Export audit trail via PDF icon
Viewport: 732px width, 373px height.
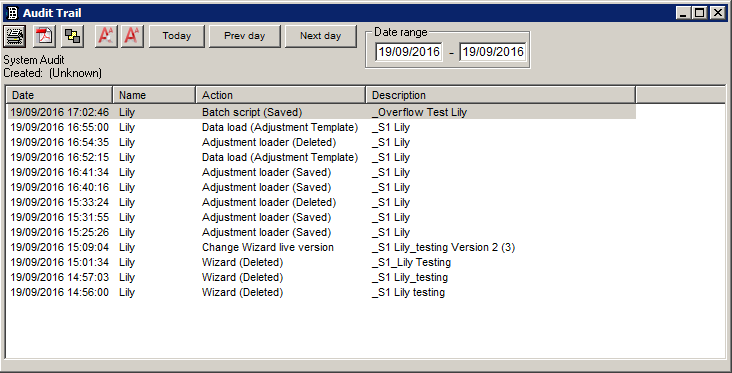[44, 36]
